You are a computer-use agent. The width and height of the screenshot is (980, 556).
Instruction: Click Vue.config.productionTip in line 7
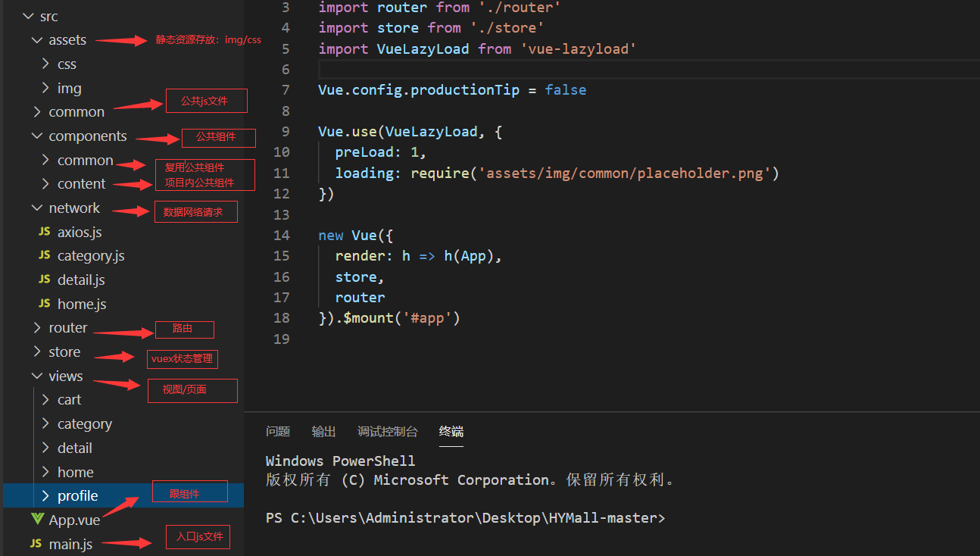[x=419, y=90]
